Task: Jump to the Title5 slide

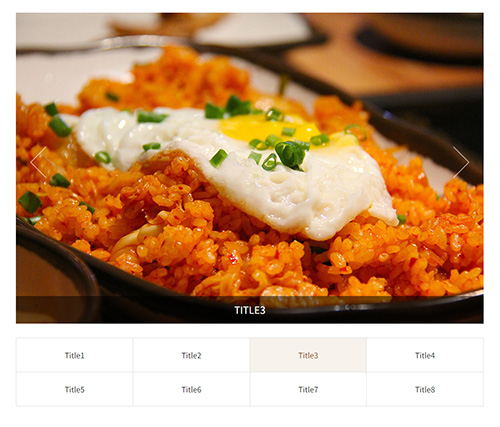Action: click(75, 389)
